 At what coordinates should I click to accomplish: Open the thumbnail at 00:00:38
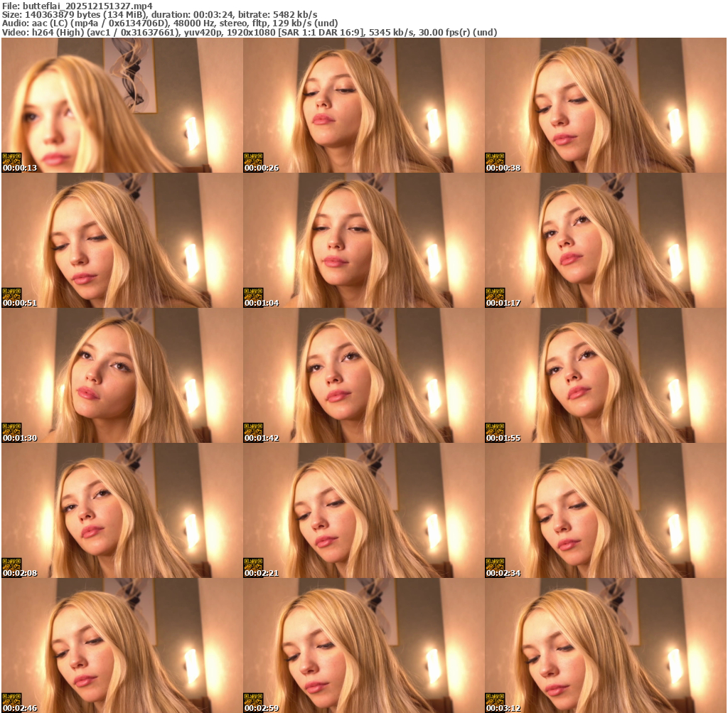pos(606,105)
